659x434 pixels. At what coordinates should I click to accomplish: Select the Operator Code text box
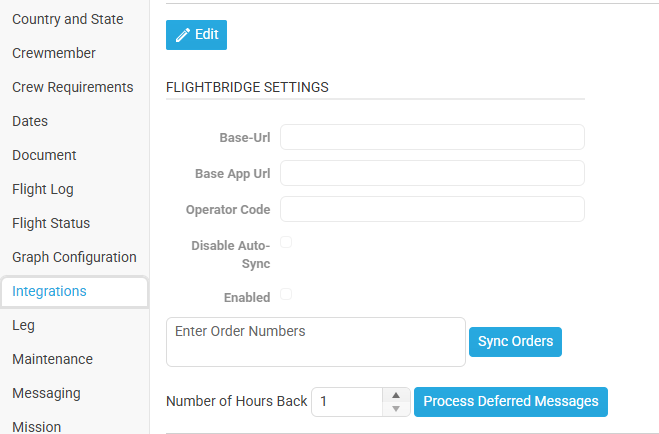432,209
